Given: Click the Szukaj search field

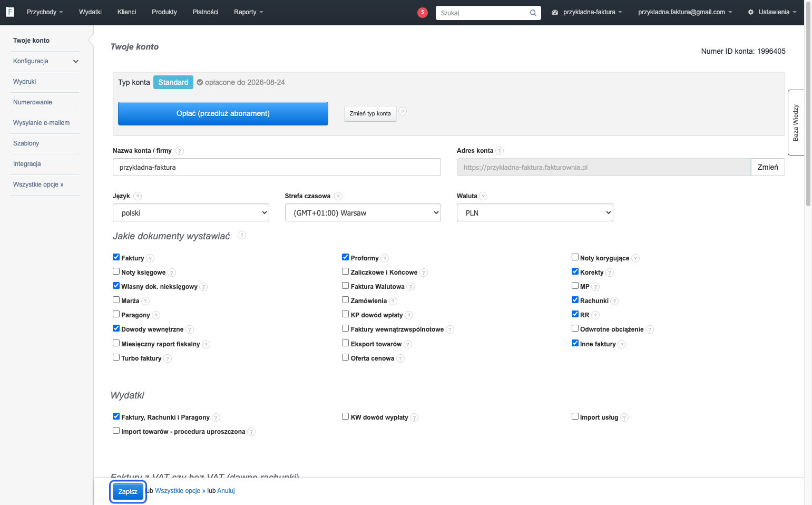Looking at the screenshot, I should (x=482, y=13).
